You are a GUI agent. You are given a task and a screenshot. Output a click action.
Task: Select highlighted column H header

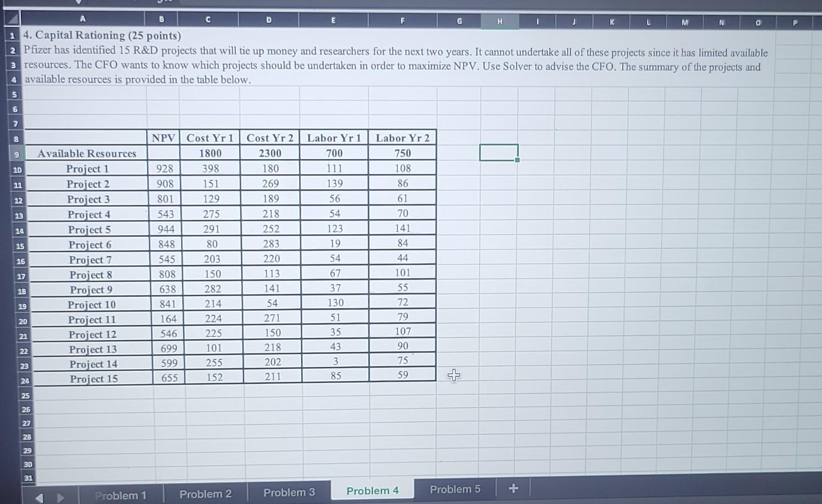click(500, 21)
